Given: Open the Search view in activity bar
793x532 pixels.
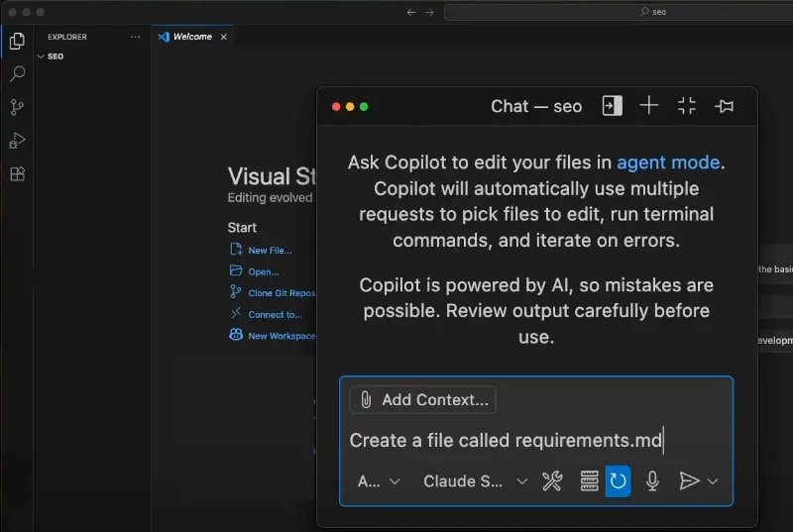Looking at the screenshot, I should point(17,73).
